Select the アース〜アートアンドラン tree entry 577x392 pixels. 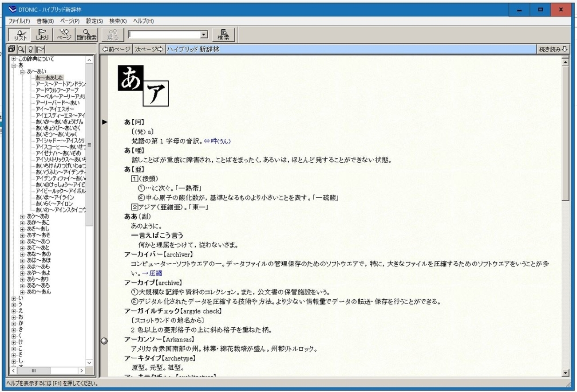(61, 84)
